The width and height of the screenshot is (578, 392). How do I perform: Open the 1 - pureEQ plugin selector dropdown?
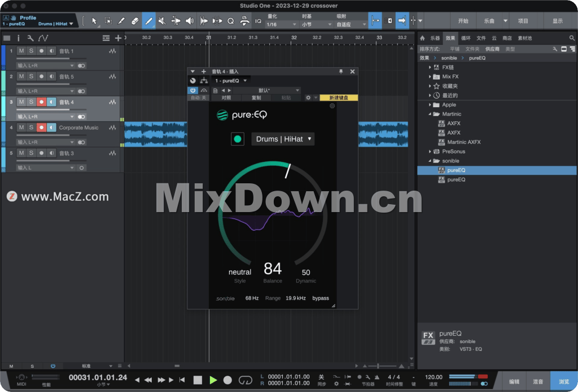pyautogui.click(x=231, y=81)
